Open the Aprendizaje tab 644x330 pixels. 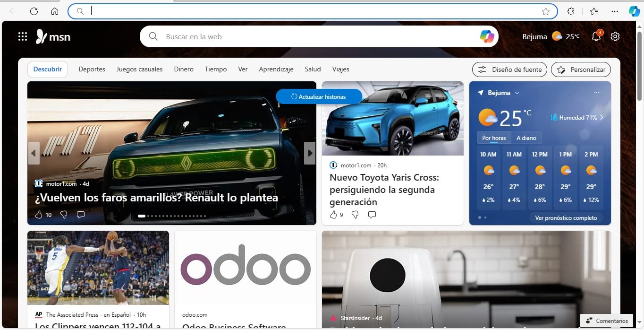(276, 69)
